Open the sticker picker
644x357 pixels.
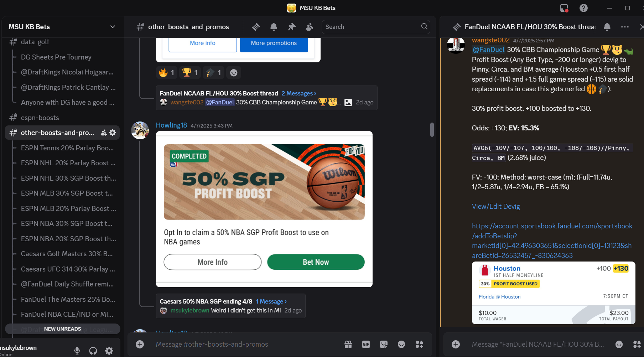click(x=384, y=344)
